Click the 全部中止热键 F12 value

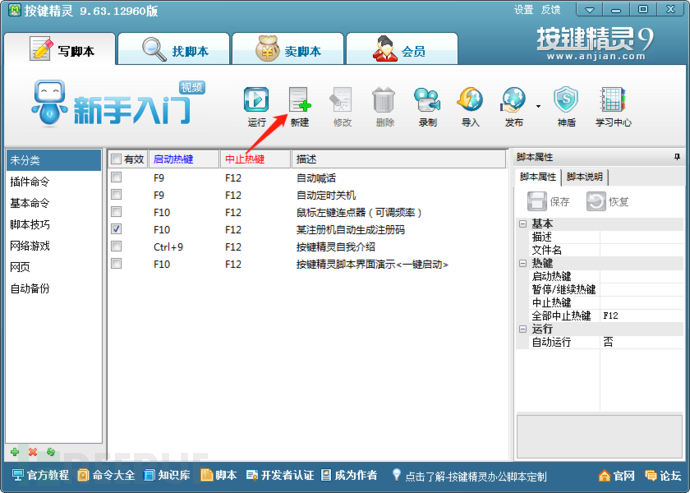pyautogui.click(x=642, y=316)
